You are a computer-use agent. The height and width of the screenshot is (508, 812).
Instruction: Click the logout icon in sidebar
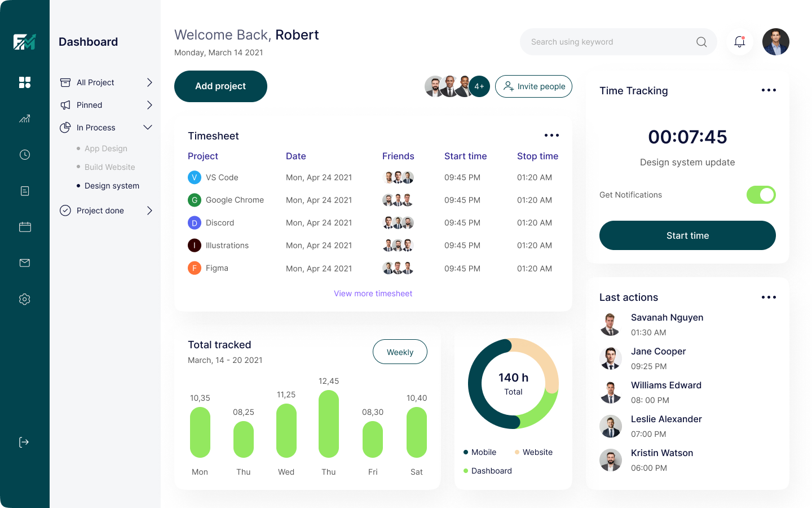[x=24, y=442]
